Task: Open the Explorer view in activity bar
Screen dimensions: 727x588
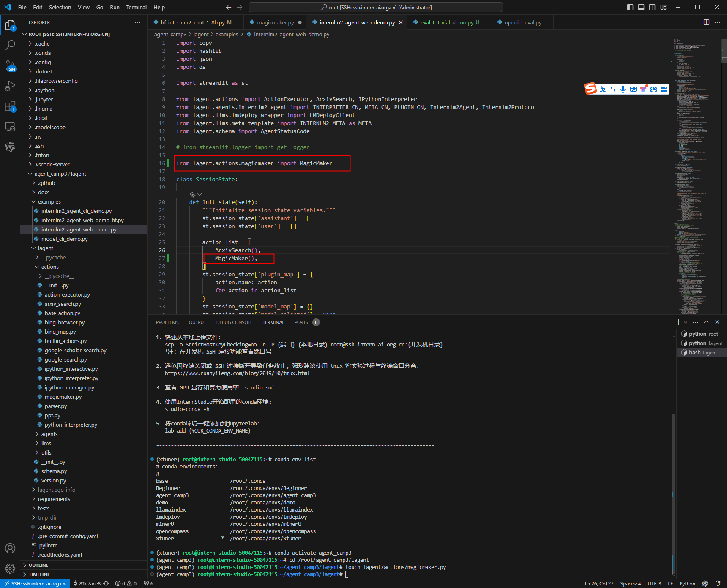Action: click(10, 25)
